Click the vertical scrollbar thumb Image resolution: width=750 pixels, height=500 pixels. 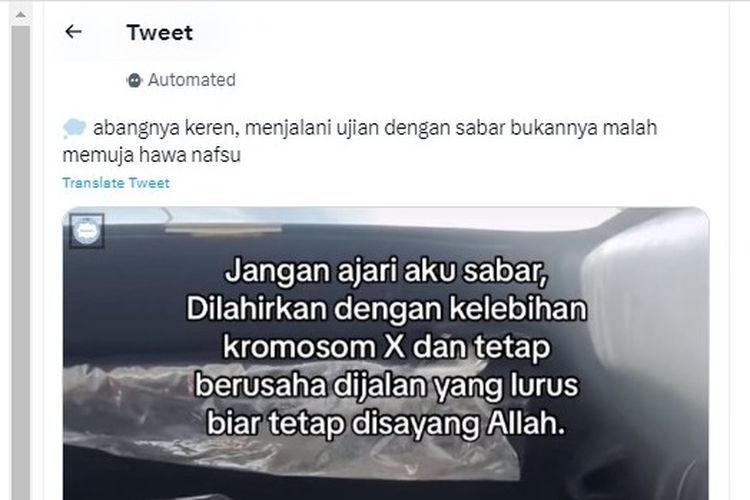coord(21,262)
